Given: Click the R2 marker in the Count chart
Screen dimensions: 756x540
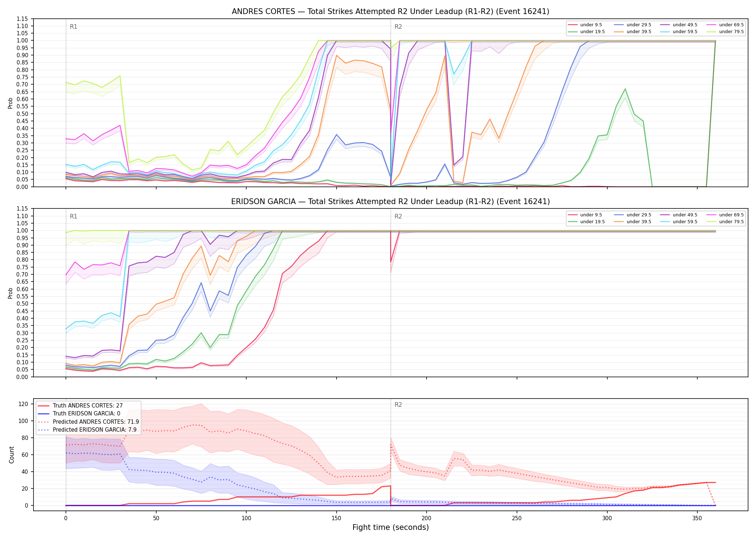Looking at the screenshot, I should (398, 405).
